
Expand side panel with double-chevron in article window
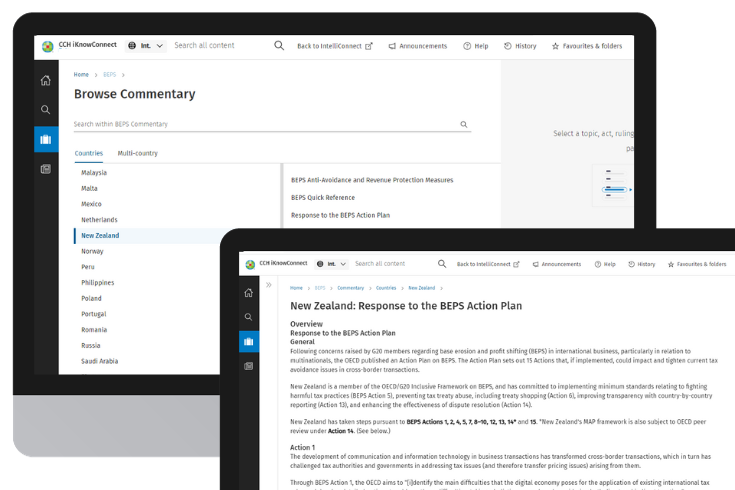[269, 286]
